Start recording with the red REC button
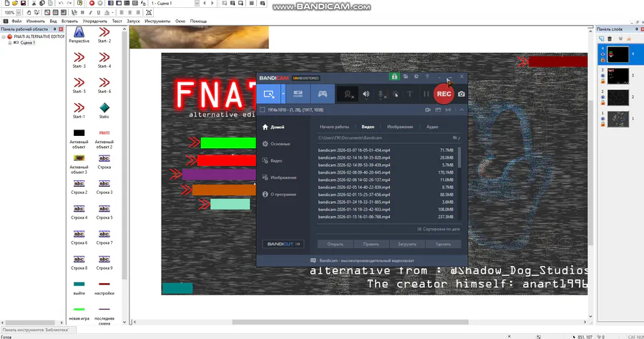Viewport: 644px width, 339px height. click(444, 94)
